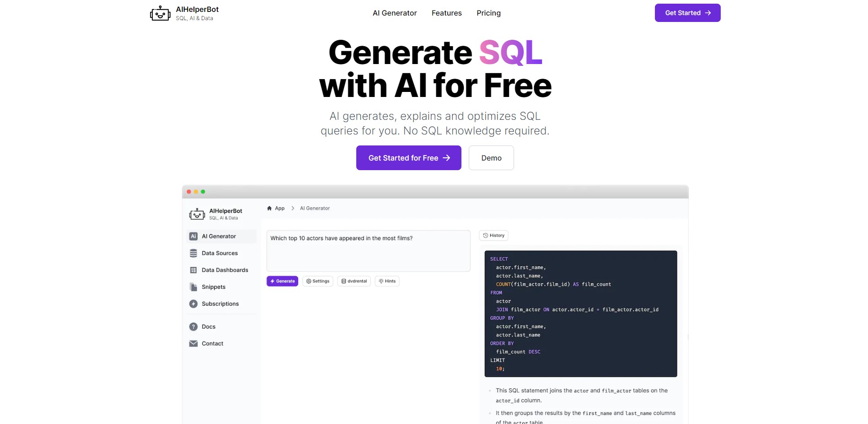The width and height of the screenshot is (868, 424).
Task: Open the Features nav link
Action: click(447, 13)
